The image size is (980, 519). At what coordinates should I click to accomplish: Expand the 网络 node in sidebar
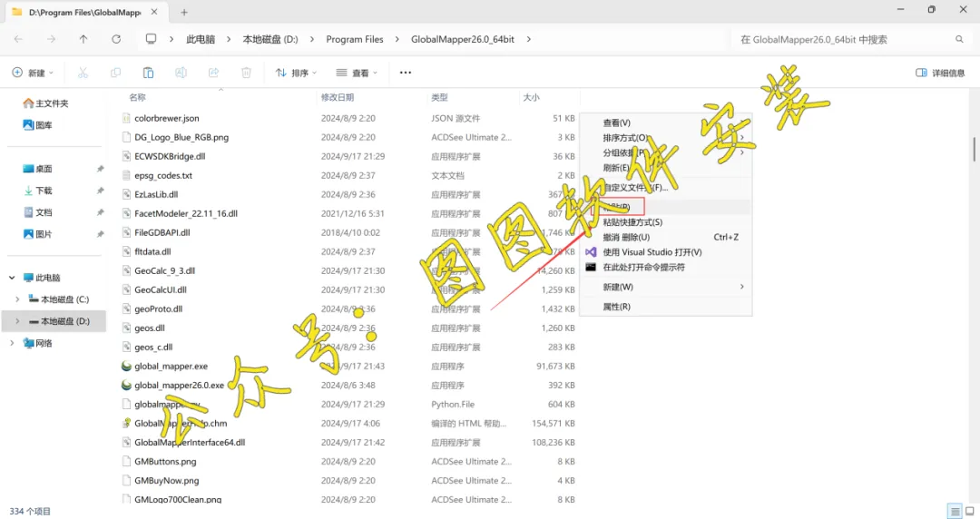point(12,343)
